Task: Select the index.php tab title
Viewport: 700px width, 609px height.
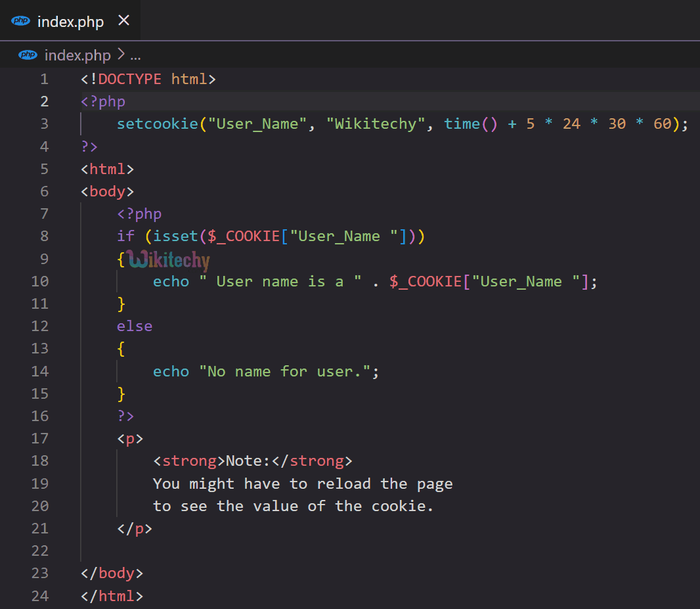Action: point(70,22)
